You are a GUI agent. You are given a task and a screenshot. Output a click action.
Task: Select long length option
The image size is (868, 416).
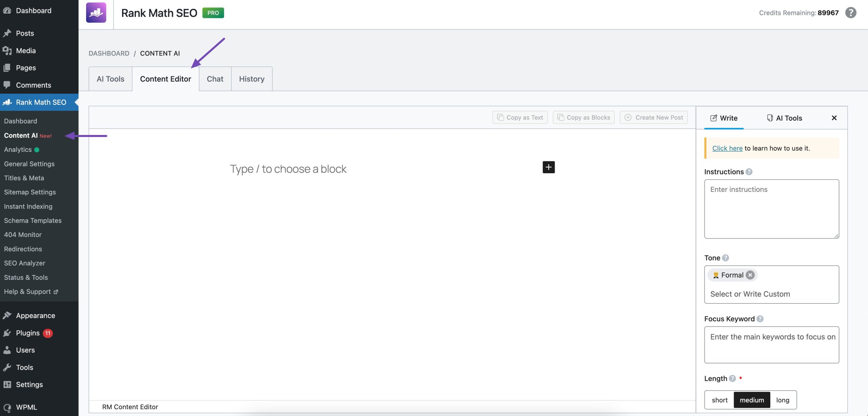783,400
